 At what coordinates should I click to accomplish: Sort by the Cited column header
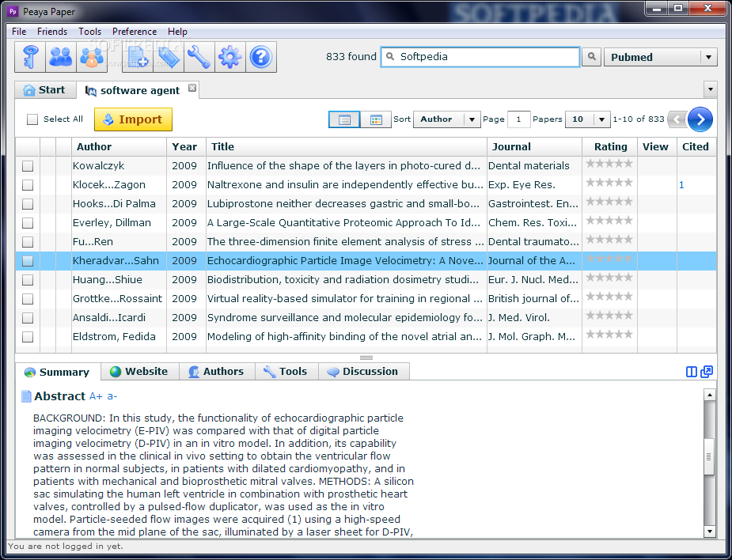[696, 146]
